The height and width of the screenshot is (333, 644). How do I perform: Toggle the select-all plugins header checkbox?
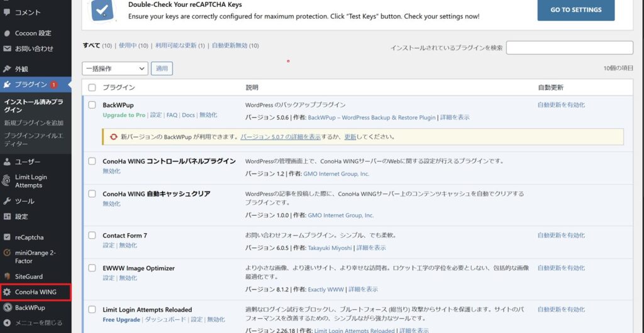92,87
